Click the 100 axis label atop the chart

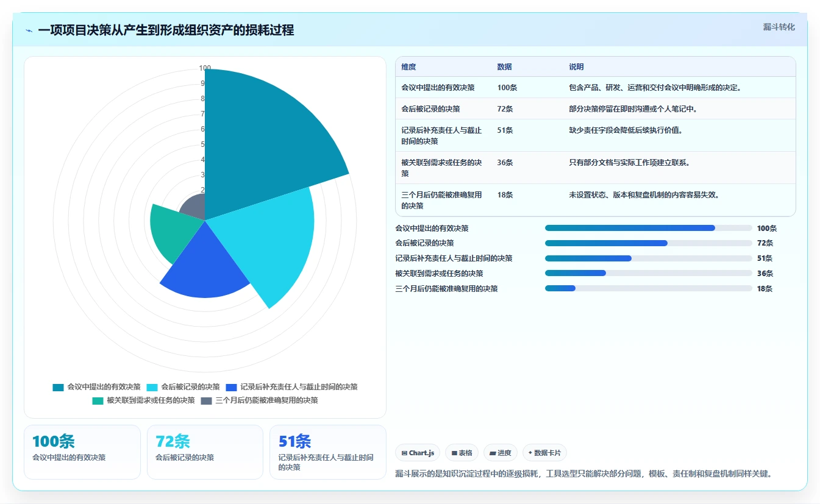pyautogui.click(x=205, y=68)
